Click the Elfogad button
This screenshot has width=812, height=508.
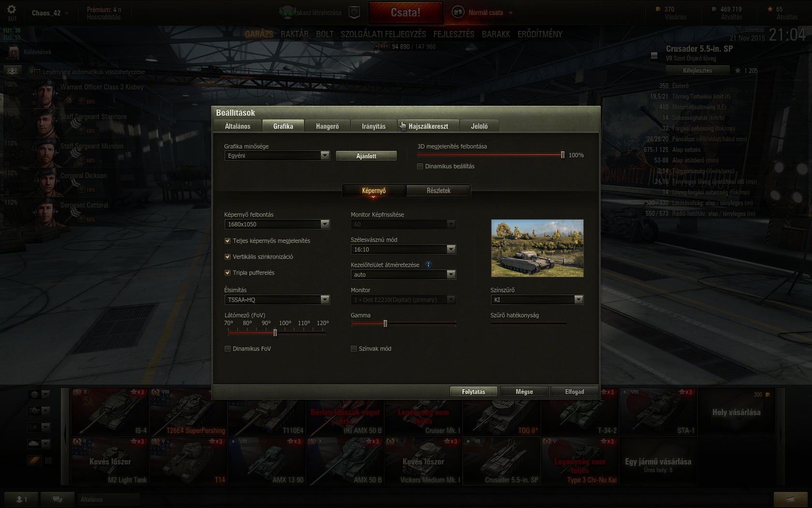coord(575,391)
